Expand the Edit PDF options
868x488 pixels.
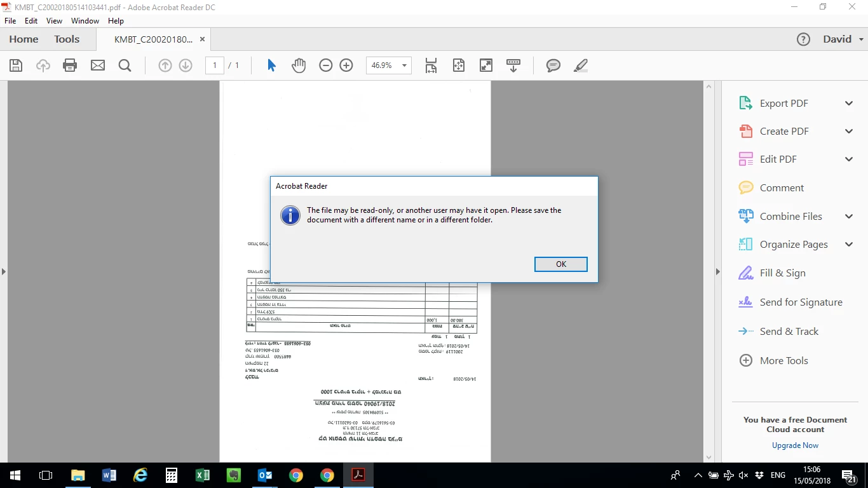tap(849, 159)
